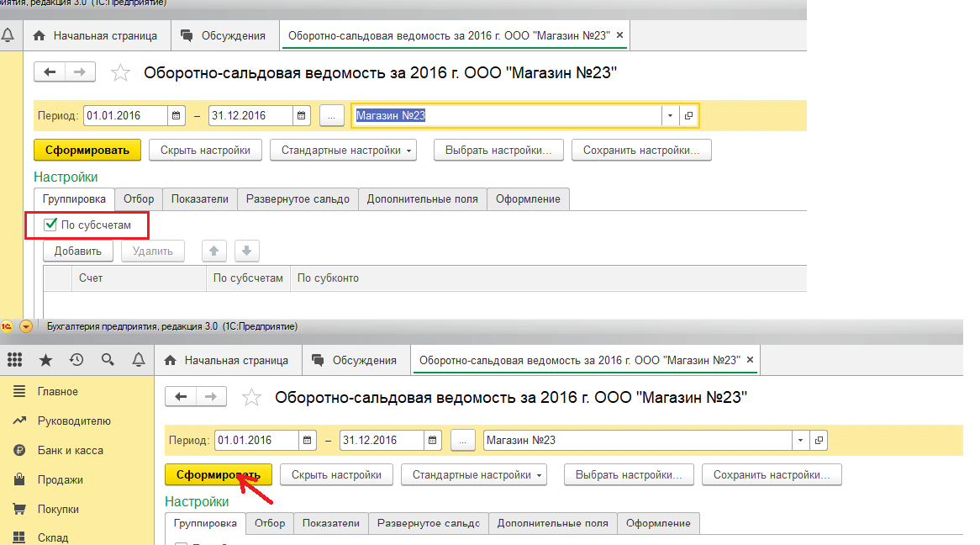
Task: Click start date field in upper window
Action: coord(124,116)
